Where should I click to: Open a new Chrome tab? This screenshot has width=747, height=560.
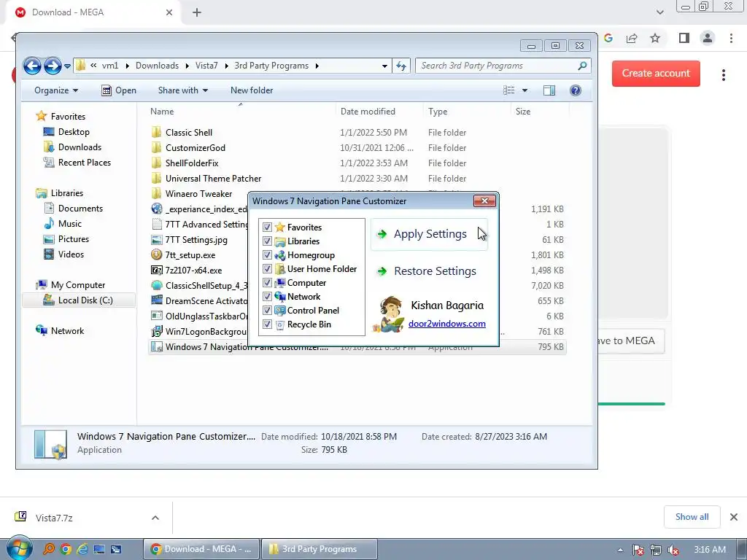[197, 12]
